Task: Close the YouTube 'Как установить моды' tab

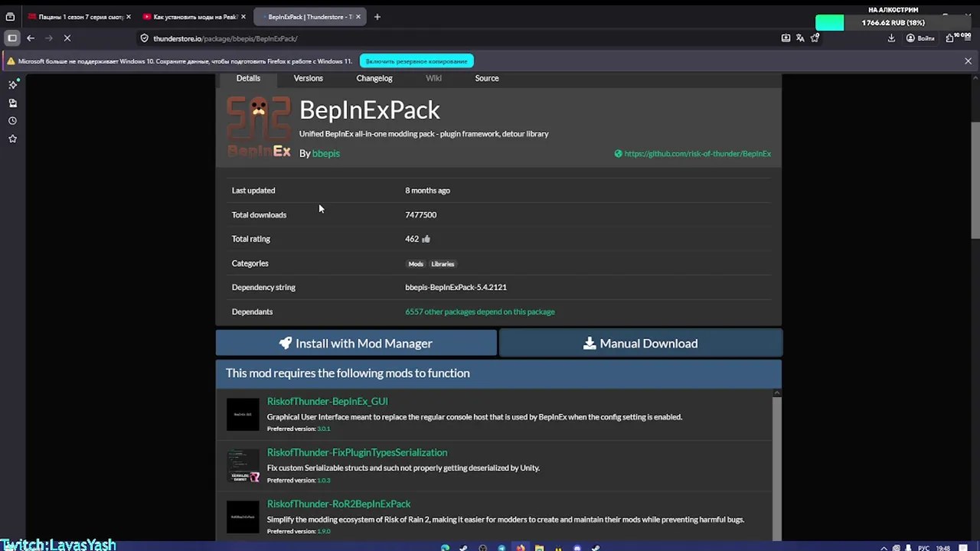Action: tap(243, 17)
